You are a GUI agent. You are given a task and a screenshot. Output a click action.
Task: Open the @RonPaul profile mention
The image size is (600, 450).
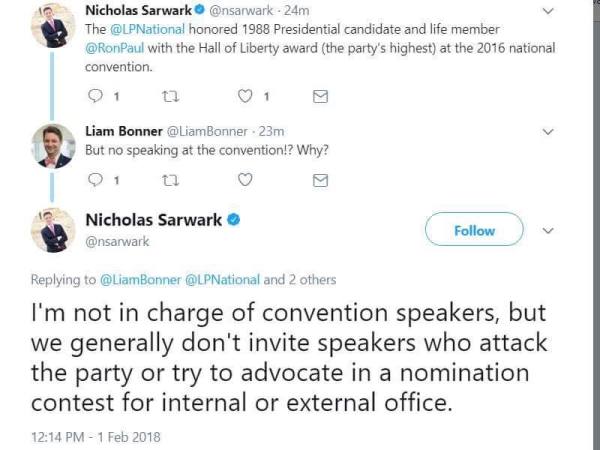(114, 48)
